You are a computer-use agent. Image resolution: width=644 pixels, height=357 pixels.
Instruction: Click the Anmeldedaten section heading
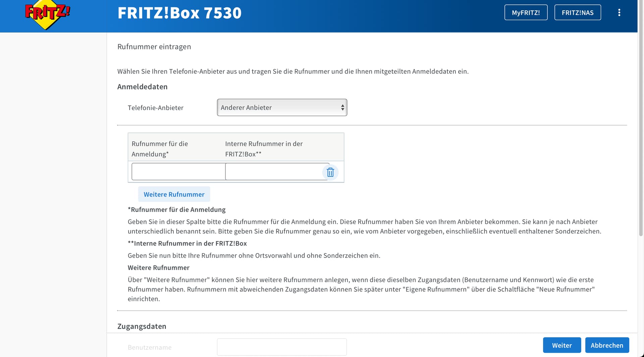click(142, 87)
